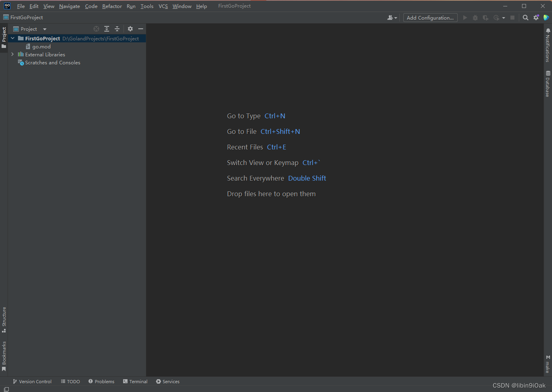Open the Refactor menu
Image resolution: width=552 pixels, height=392 pixels.
coord(112,6)
